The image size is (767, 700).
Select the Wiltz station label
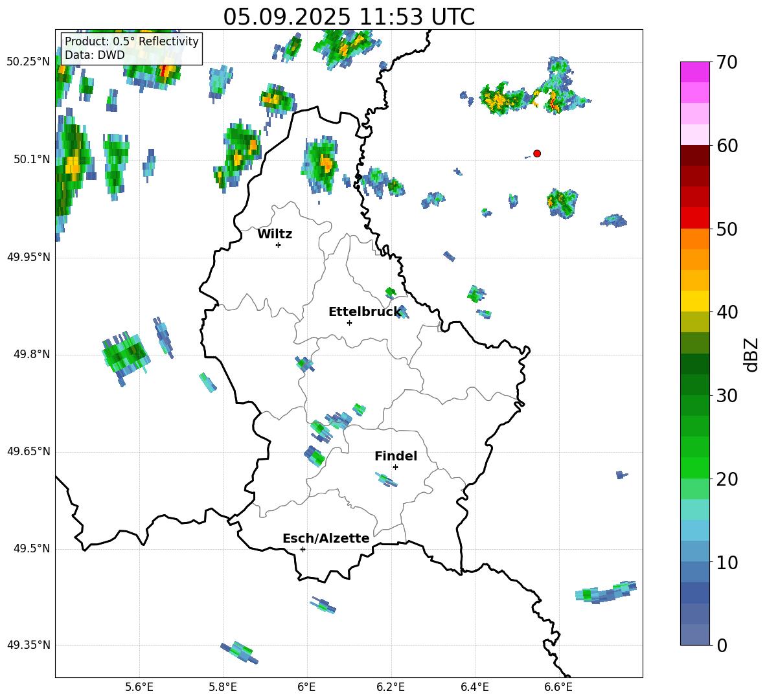(x=275, y=234)
